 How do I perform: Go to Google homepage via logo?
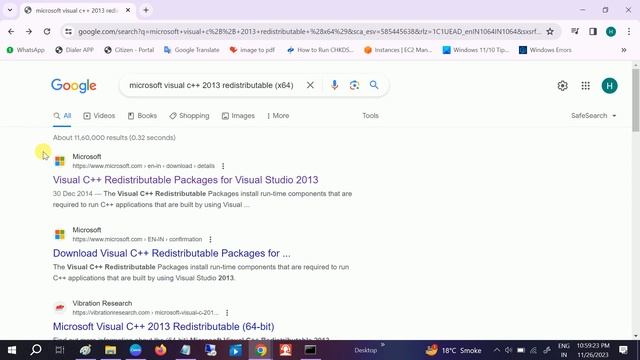pyautogui.click(x=74, y=86)
